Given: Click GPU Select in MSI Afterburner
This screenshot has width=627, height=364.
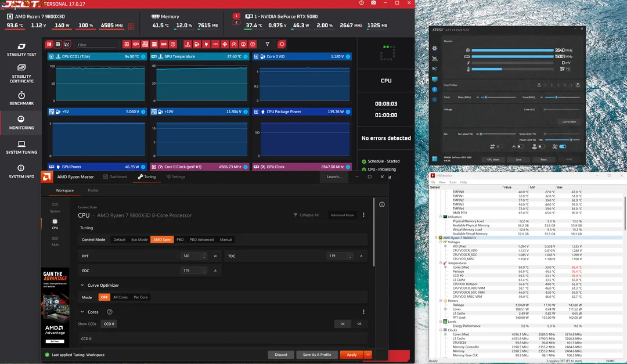Looking at the screenshot, I should tap(493, 160).
